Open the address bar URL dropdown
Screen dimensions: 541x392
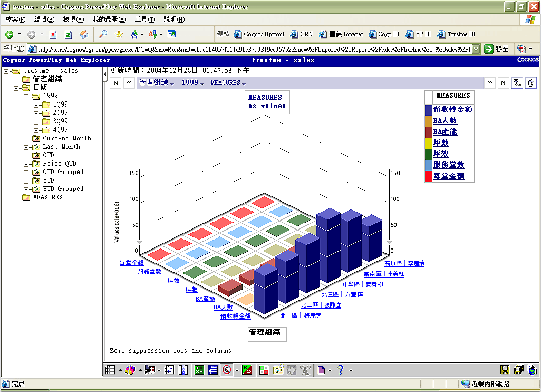point(476,49)
